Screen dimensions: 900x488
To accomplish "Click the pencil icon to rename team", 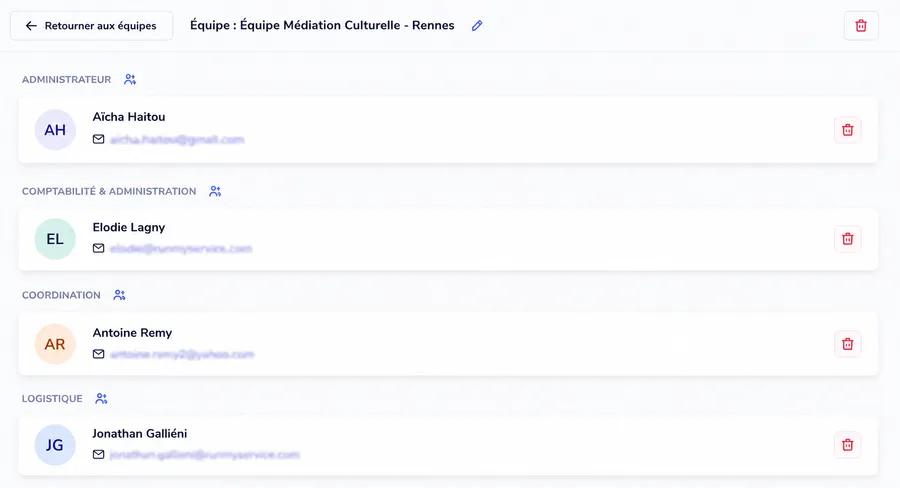I will pyautogui.click(x=477, y=26).
